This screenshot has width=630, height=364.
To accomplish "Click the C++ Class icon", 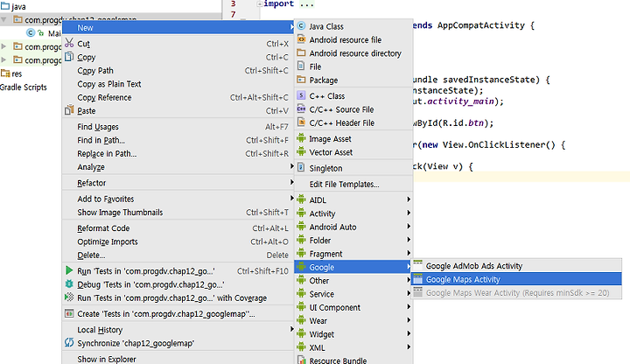I will pyautogui.click(x=301, y=95).
